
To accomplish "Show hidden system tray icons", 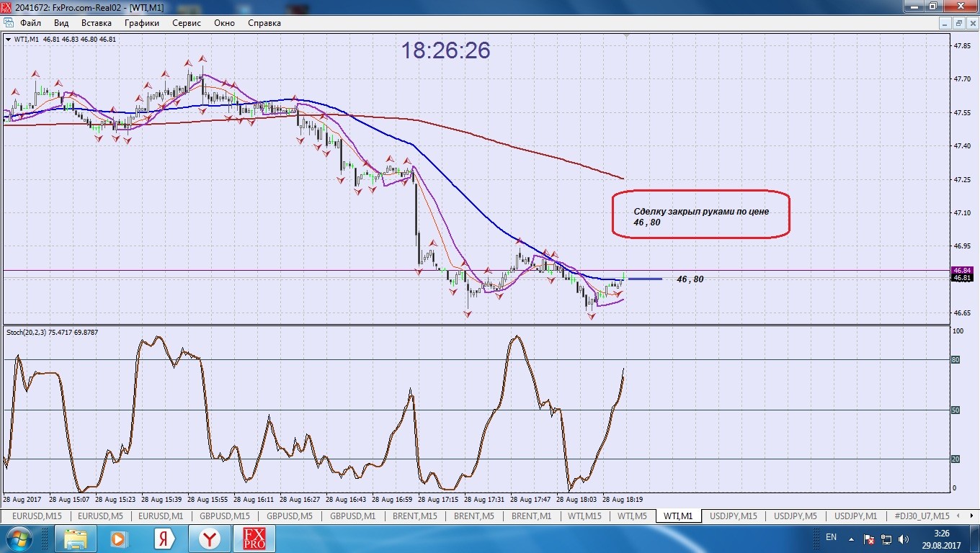I will [x=852, y=539].
